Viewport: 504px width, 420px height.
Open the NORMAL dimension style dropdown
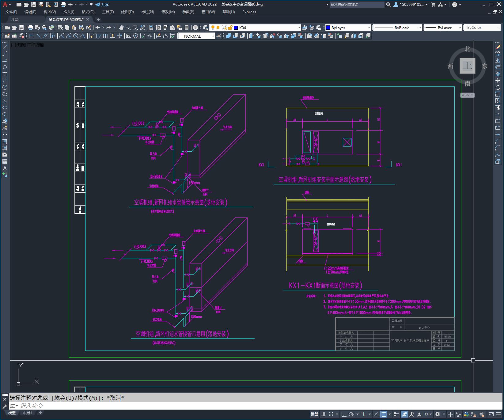coord(213,36)
